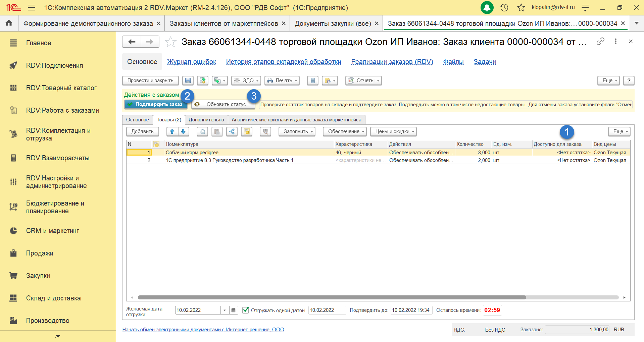Image resolution: width=644 pixels, height=342 pixels.
Task: Click the split row icon in goods toolbar
Action: click(232, 131)
